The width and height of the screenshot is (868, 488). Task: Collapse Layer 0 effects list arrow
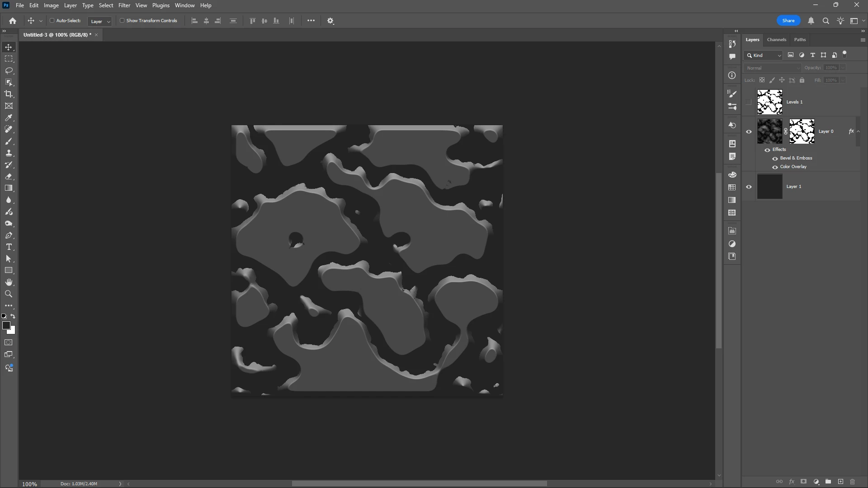[x=859, y=131]
